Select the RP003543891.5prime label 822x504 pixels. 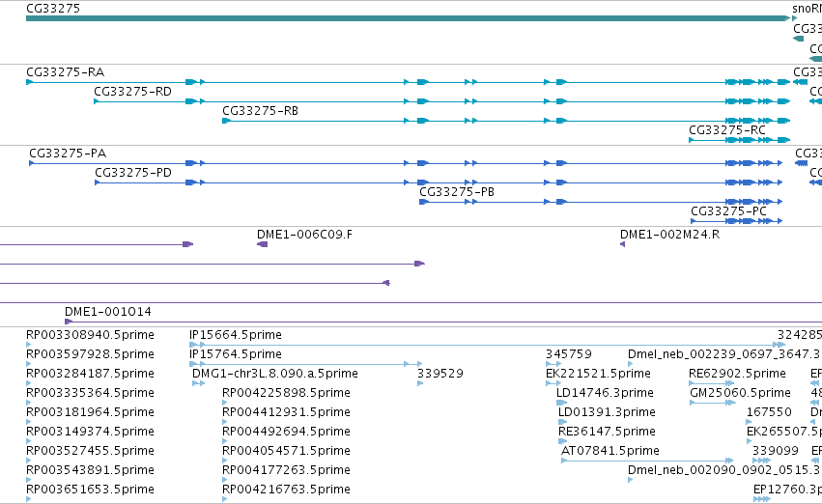(90, 470)
